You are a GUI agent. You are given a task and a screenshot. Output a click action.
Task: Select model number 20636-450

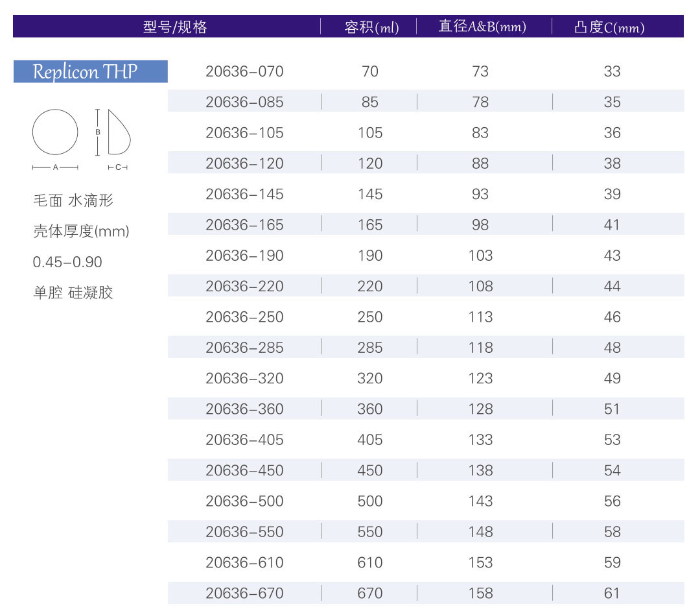tap(244, 470)
